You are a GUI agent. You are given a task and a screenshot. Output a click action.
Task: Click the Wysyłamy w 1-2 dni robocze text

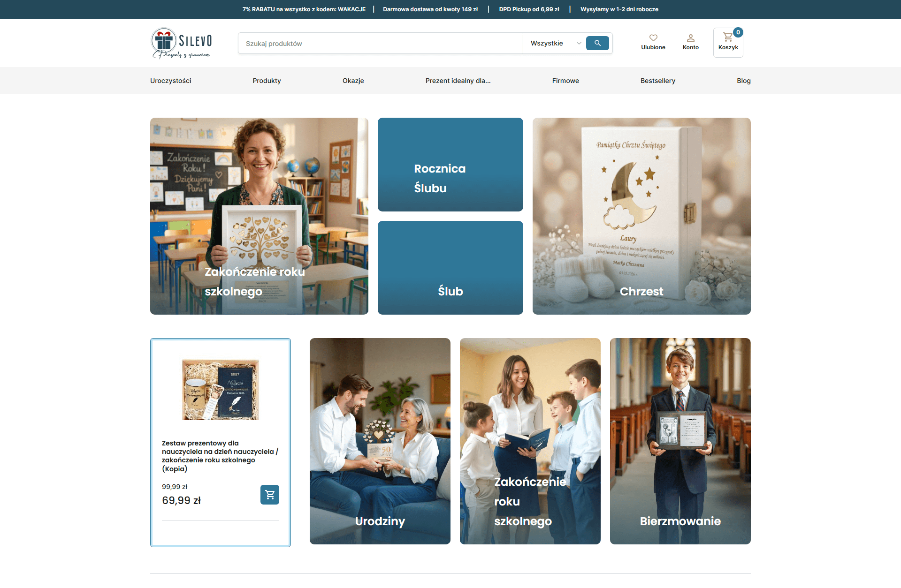619,9
